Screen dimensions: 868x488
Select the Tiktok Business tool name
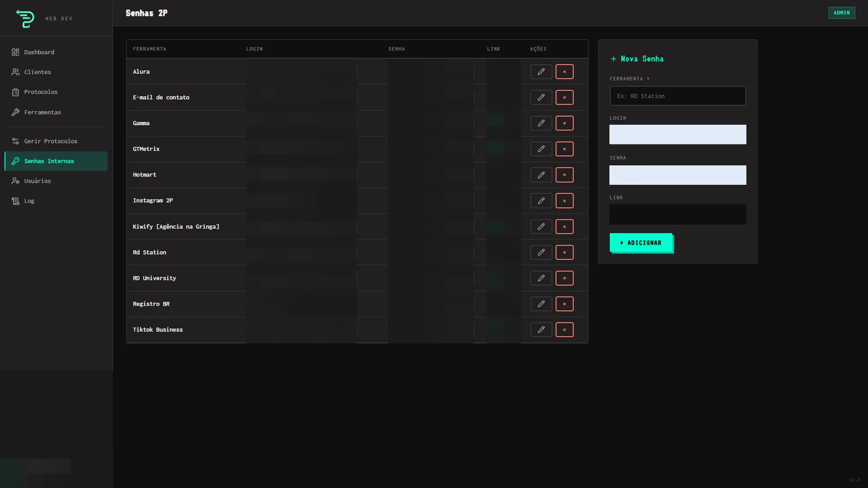(x=158, y=329)
